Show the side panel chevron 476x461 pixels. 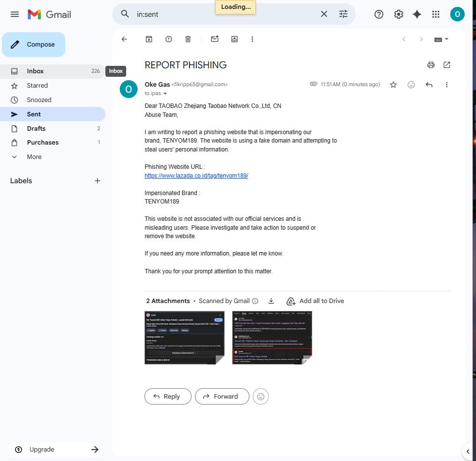(x=468, y=451)
